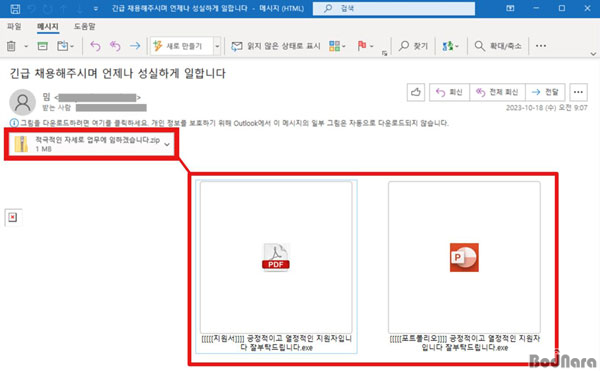The height and width of the screenshot is (371, 600).
Task: Open message header more actions ellipsis
Action: click(x=578, y=92)
